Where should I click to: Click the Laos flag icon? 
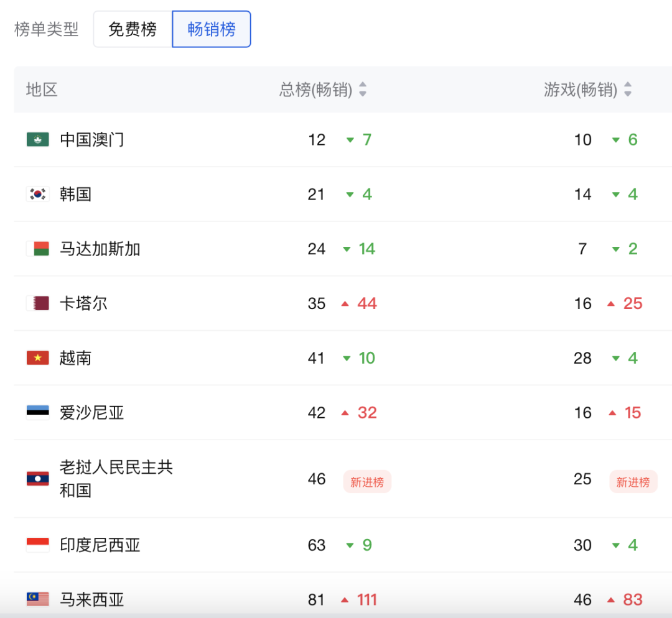37,479
